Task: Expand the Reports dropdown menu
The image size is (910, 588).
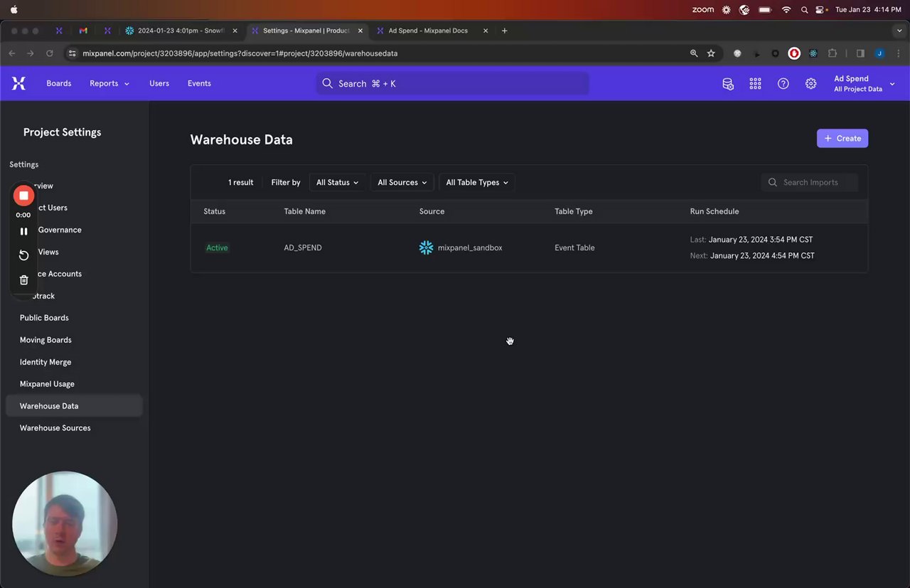Action: [109, 83]
